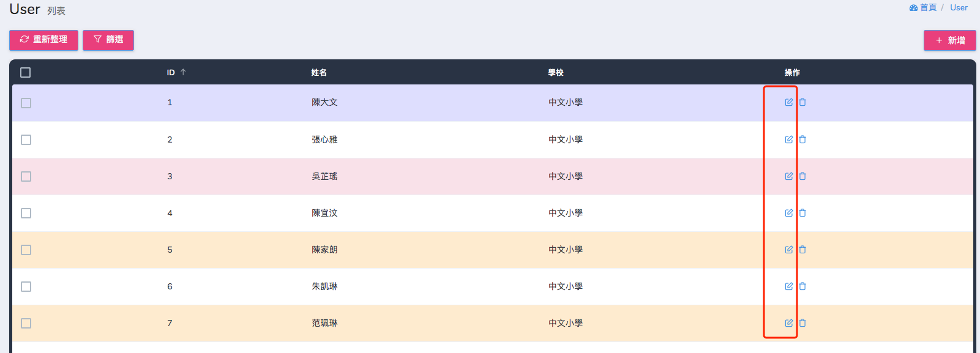Tick the checkbox for ID 1
The width and height of the screenshot is (980, 353).
click(26, 103)
